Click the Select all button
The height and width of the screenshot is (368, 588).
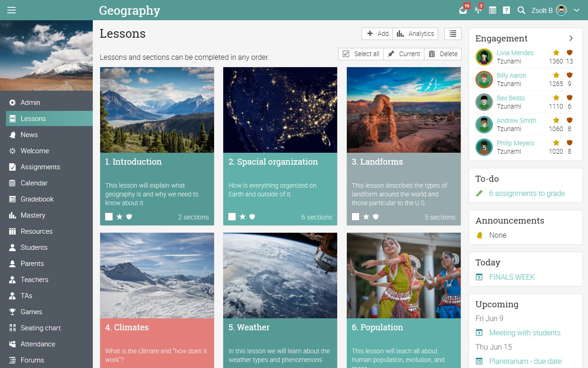361,54
